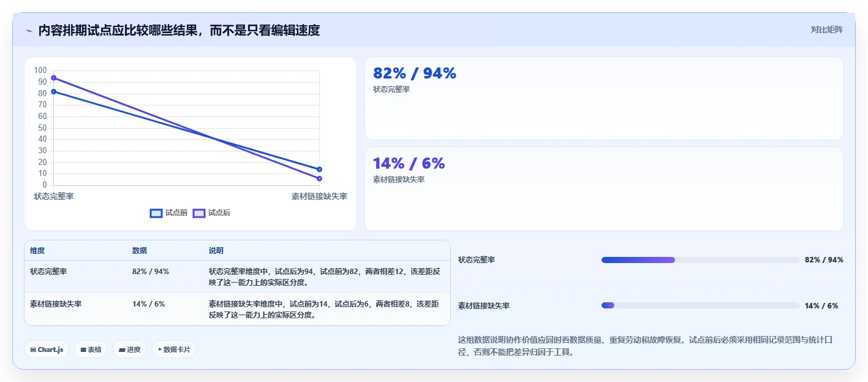Click the 对比矩阵 label in header
The image size is (868, 382).
pyautogui.click(x=826, y=29)
